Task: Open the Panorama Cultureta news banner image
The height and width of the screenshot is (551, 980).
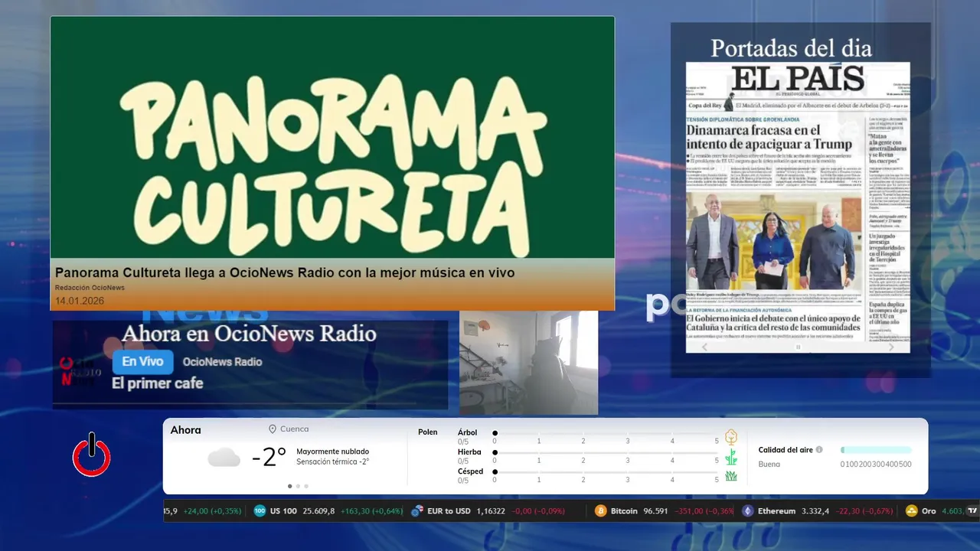Action: click(x=332, y=138)
